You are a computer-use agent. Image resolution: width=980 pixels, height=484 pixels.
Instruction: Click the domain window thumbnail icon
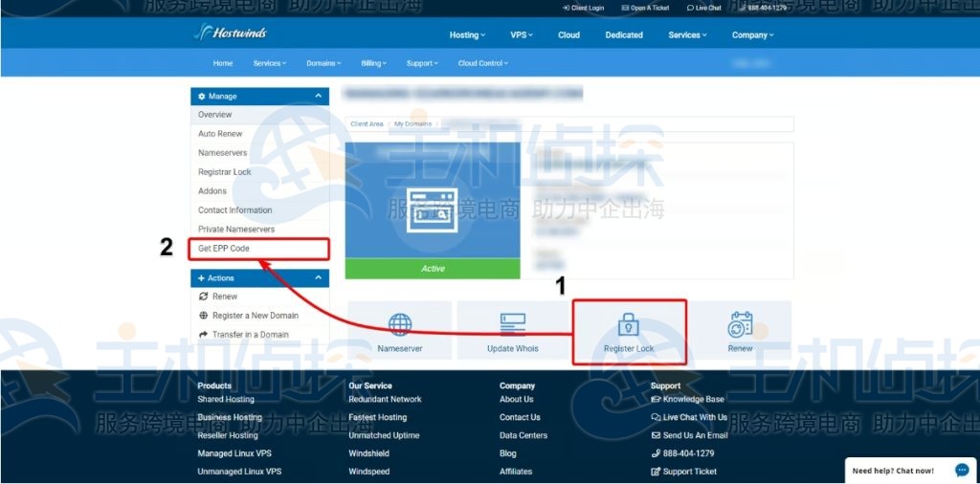tap(432, 210)
